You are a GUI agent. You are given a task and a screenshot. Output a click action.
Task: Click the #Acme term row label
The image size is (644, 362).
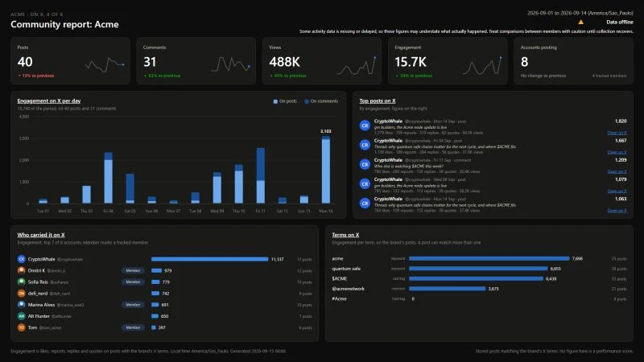coord(339,298)
